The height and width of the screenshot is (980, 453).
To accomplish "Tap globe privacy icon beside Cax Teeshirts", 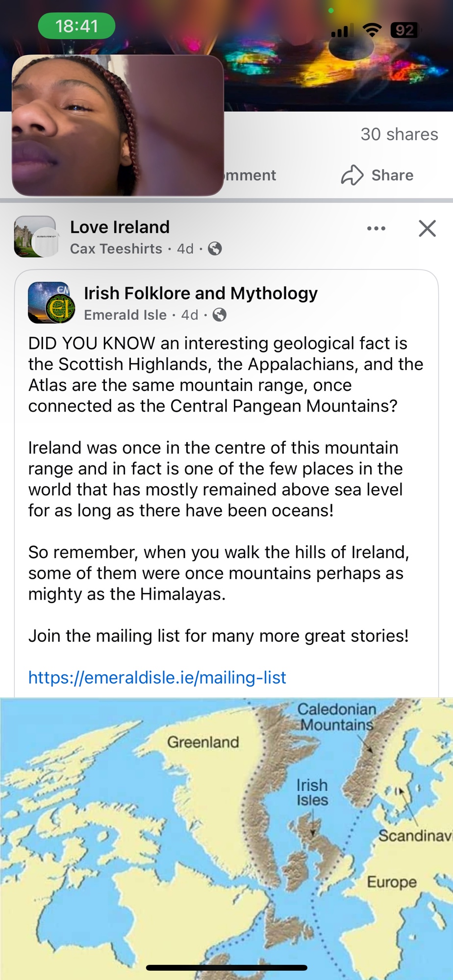I will (x=215, y=249).
